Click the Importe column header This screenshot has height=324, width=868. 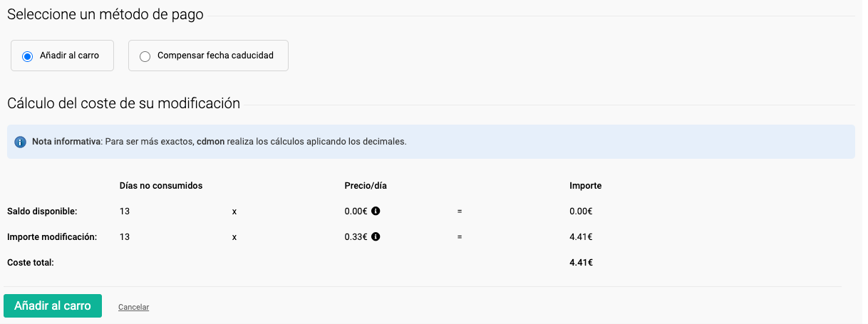585,185
